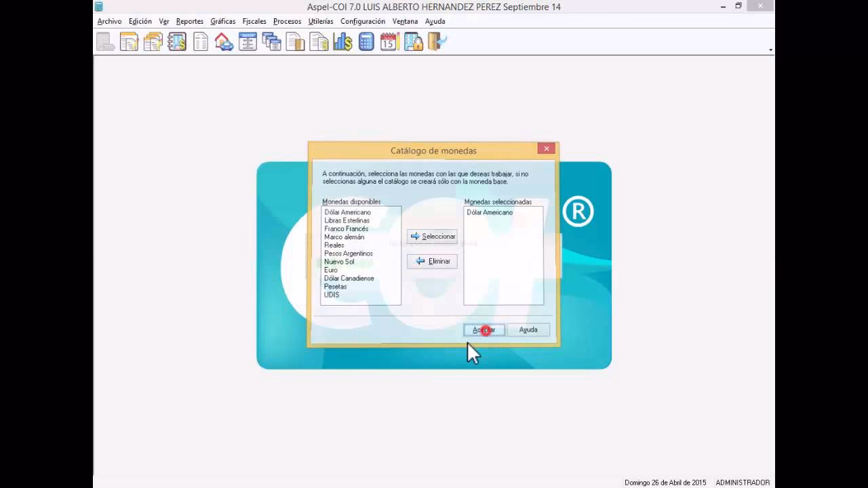Select Marco alemán in available currencies
This screenshot has height=488, width=868.
click(x=344, y=237)
